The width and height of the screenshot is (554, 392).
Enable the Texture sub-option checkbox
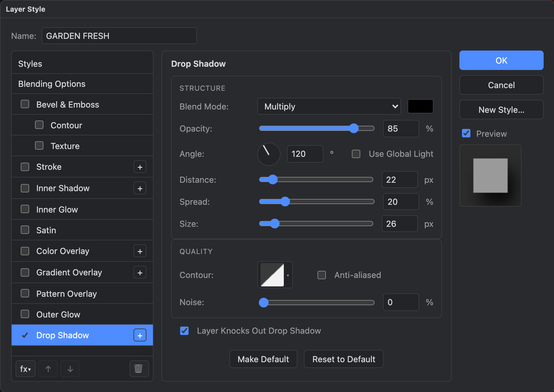click(x=39, y=145)
